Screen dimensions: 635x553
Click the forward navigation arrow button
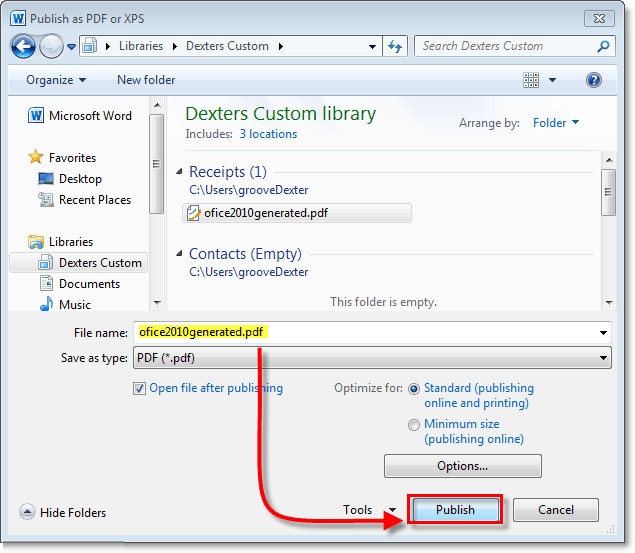[52, 46]
